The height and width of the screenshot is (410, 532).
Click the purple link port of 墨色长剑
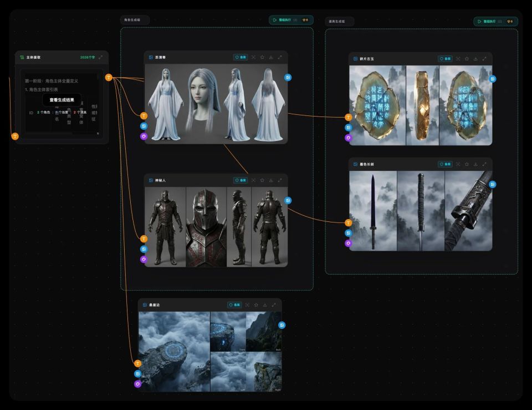349,243
